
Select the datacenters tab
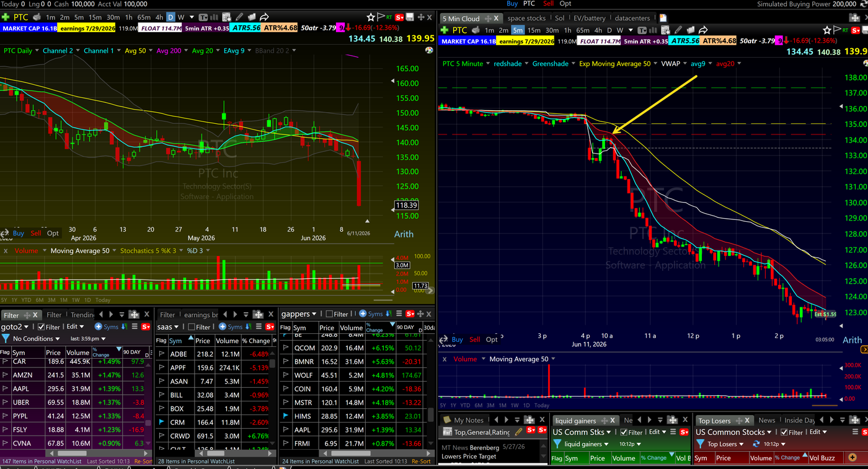[x=632, y=19]
